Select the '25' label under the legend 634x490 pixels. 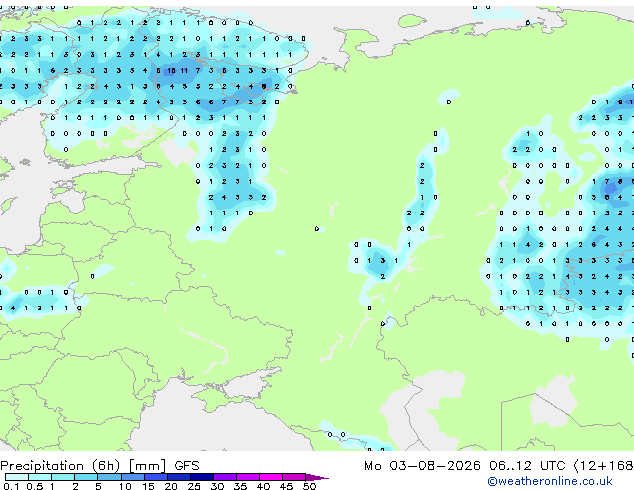(x=194, y=486)
